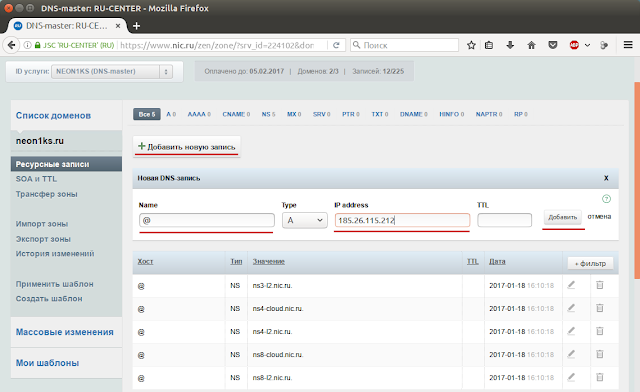Open Импорт зоны sidebar item
Viewport: 640px width, 392px height.
pos(42,224)
